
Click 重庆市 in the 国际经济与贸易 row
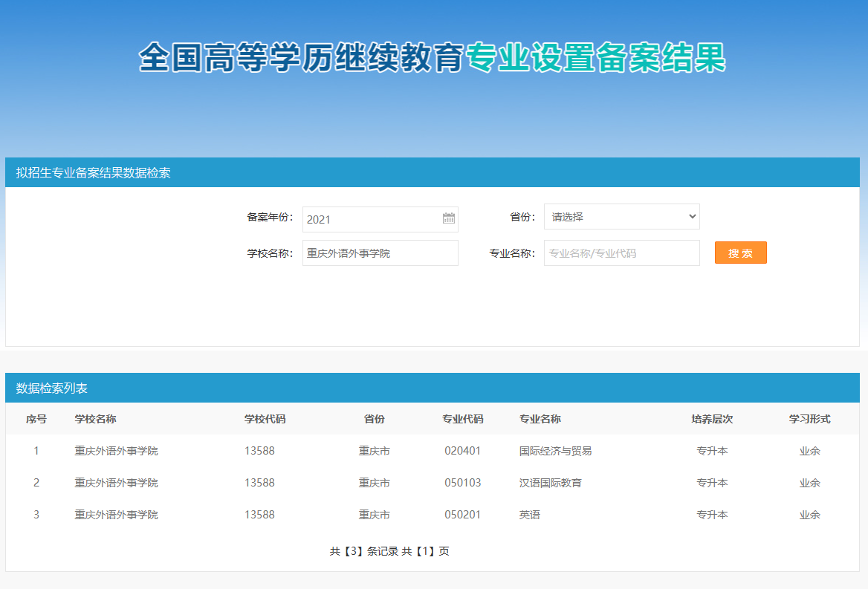pos(375,451)
